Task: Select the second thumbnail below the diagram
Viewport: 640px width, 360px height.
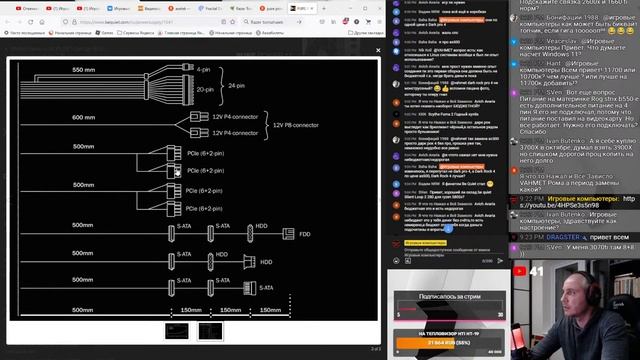Action: 210,331
